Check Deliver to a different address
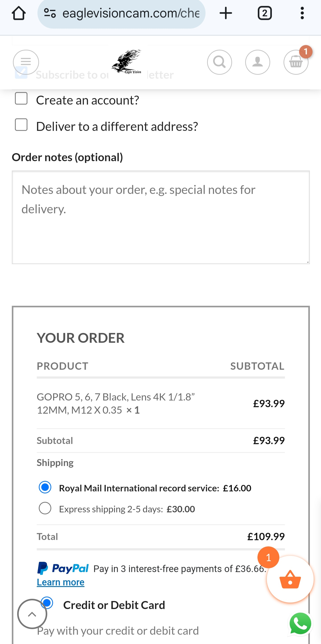Image resolution: width=321 pixels, height=644 pixels. 21,125
